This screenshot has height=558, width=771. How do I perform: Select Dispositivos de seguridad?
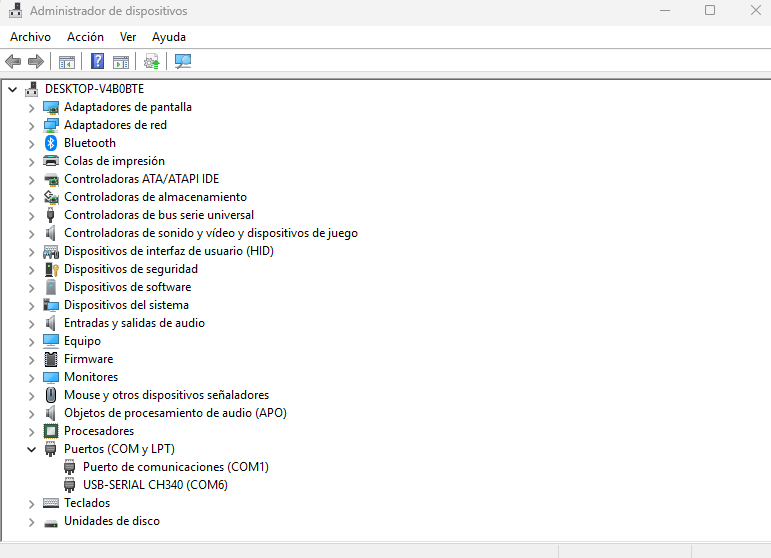131,269
